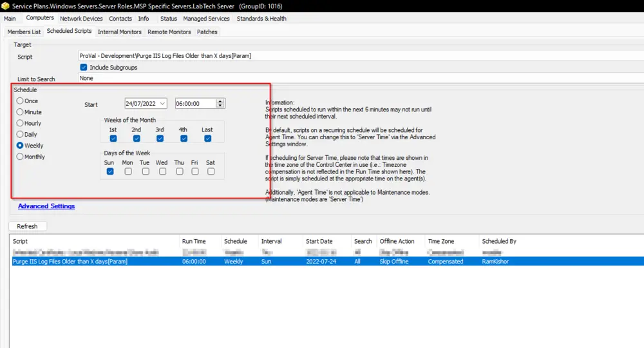Select the Weekly schedule option

point(20,146)
